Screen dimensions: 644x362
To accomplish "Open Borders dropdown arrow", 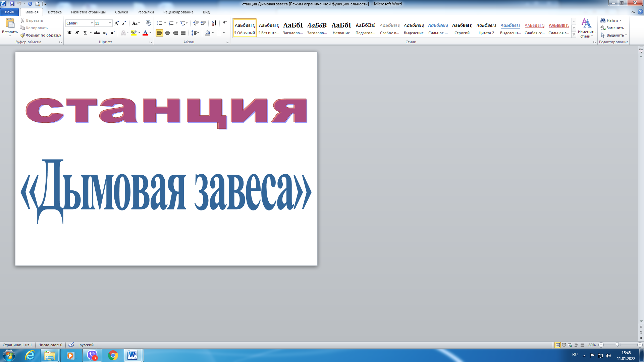I will 224,33.
